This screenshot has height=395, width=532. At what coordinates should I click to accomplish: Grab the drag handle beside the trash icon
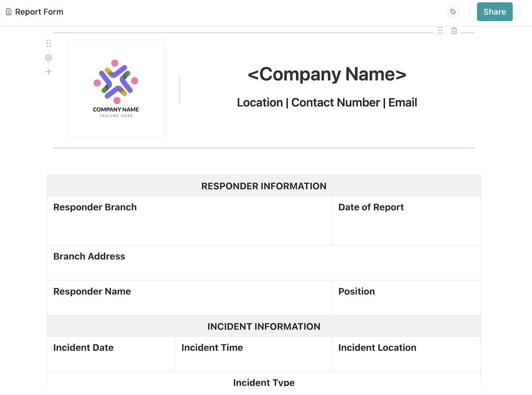tap(440, 31)
